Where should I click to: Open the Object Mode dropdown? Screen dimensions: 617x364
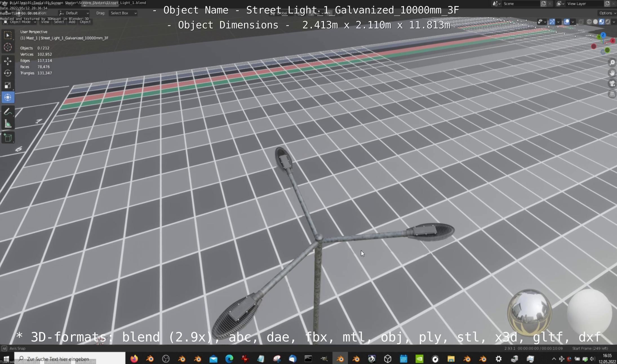click(20, 22)
